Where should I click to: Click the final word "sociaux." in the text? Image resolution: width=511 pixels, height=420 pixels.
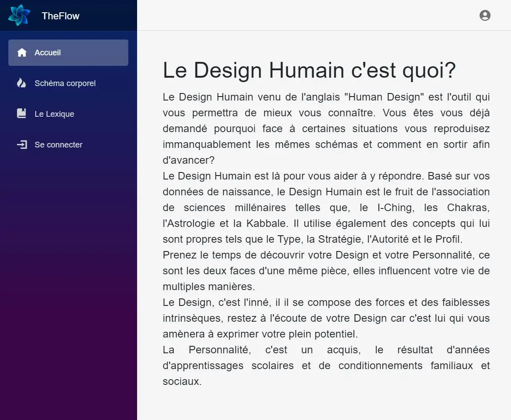click(x=182, y=381)
